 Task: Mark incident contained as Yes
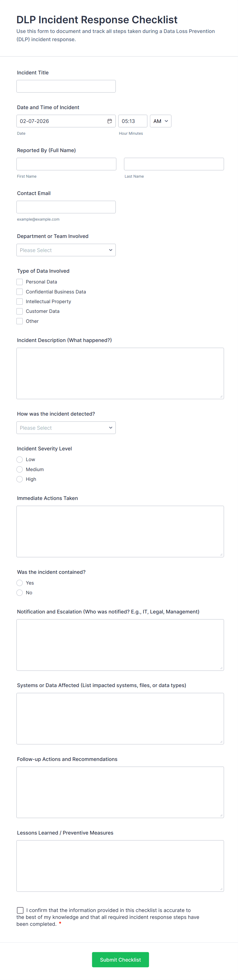20,583
